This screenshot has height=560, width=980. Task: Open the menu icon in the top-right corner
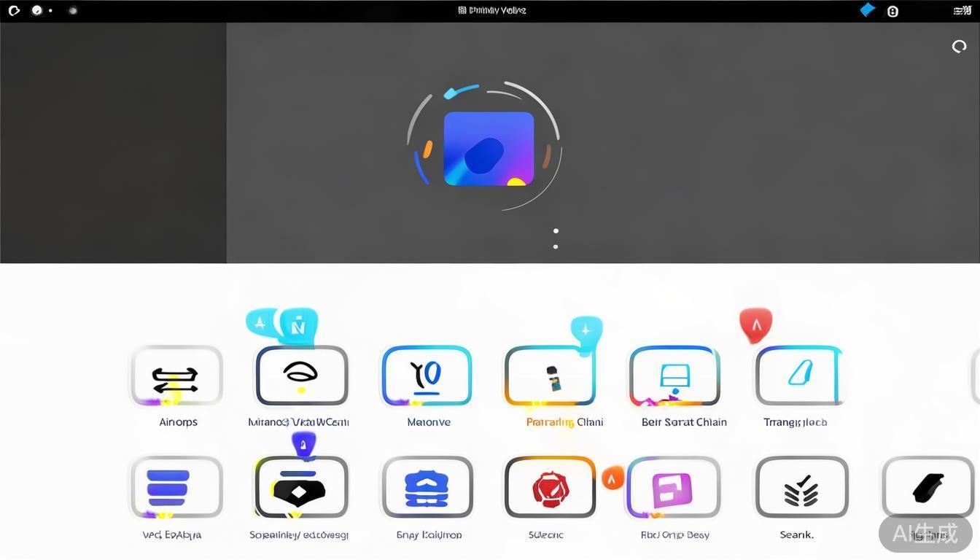[x=962, y=10]
